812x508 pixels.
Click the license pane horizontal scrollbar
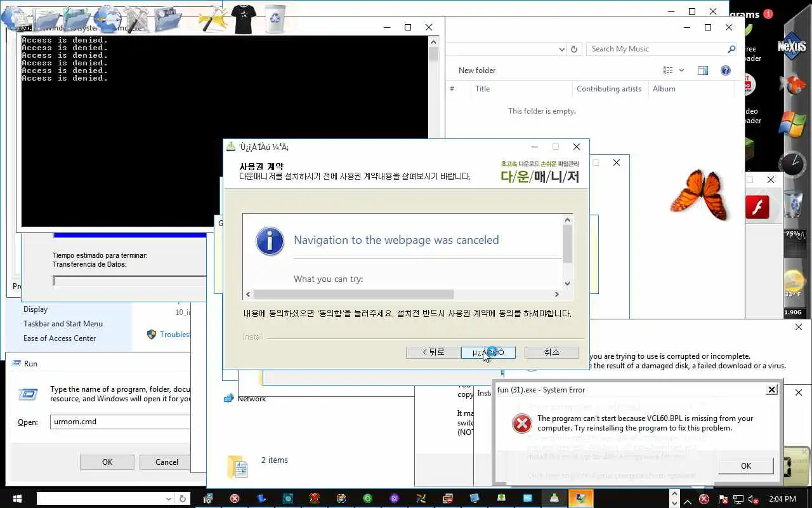(x=353, y=295)
